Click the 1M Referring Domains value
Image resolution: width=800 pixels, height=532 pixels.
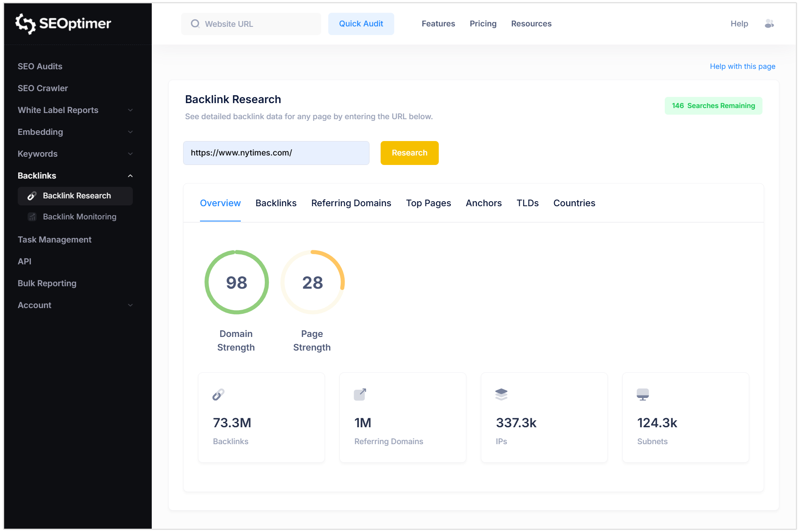coord(363,423)
